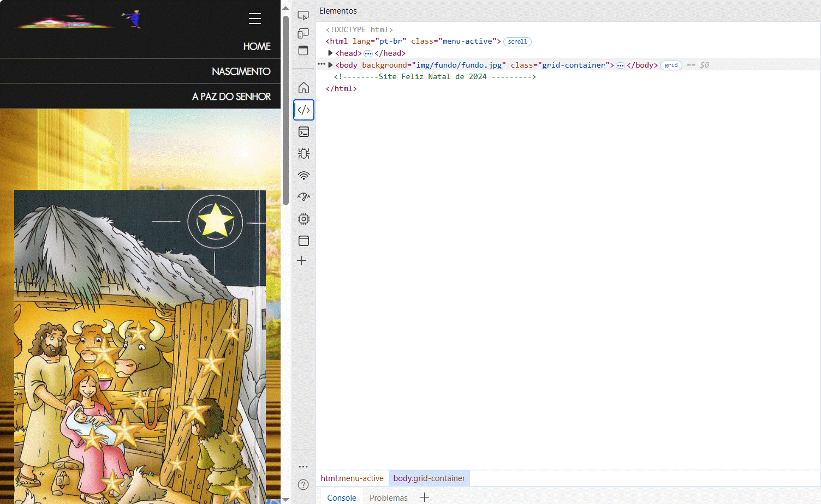Toggle the grid badge on the body element
The height and width of the screenshot is (504, 821).
pos(671,65)
